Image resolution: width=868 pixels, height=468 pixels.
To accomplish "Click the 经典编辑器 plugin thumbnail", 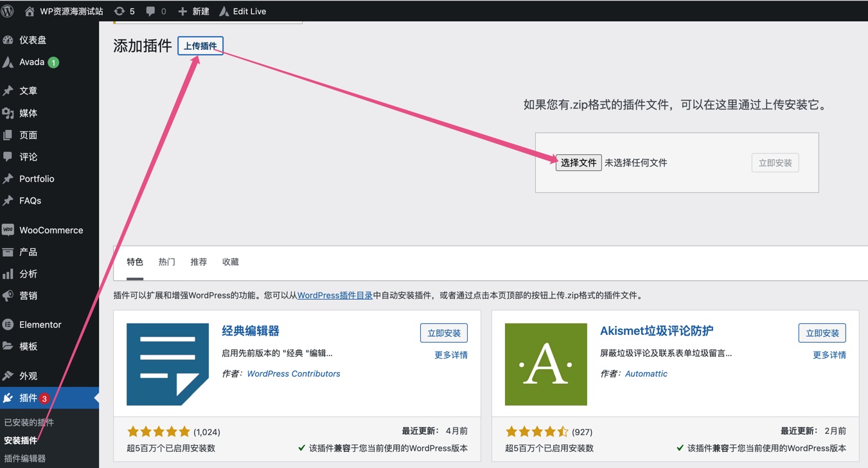I will click(x=168, y=364).
